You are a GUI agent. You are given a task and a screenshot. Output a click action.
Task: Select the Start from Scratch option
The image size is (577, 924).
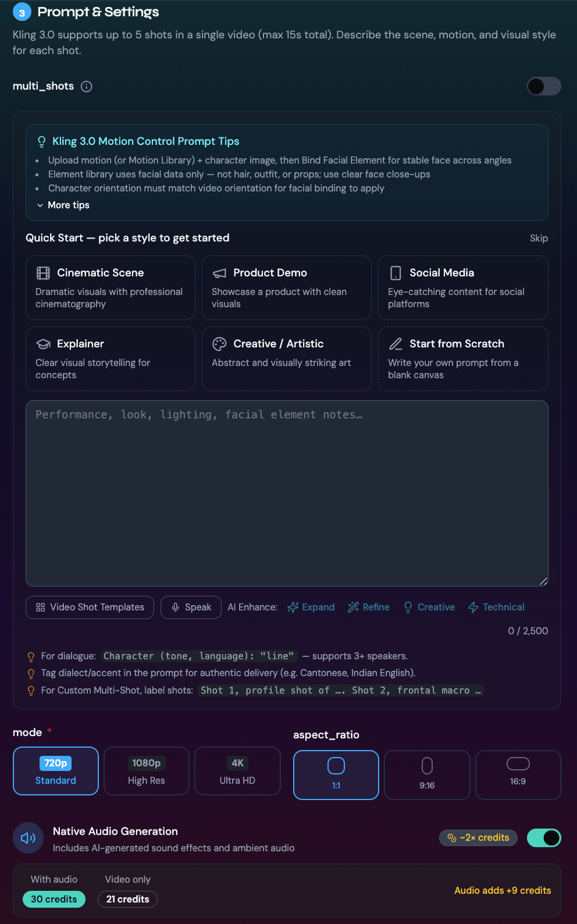coord(463,358)
